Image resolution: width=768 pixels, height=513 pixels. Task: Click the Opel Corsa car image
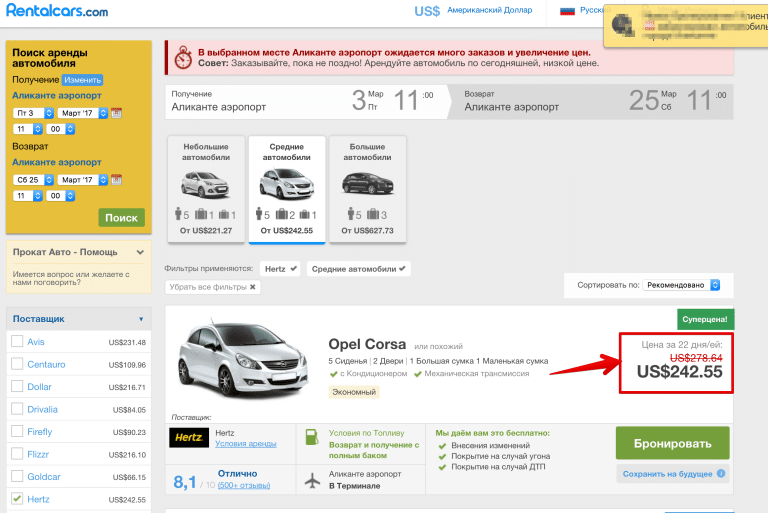click(x=243, y=358)
